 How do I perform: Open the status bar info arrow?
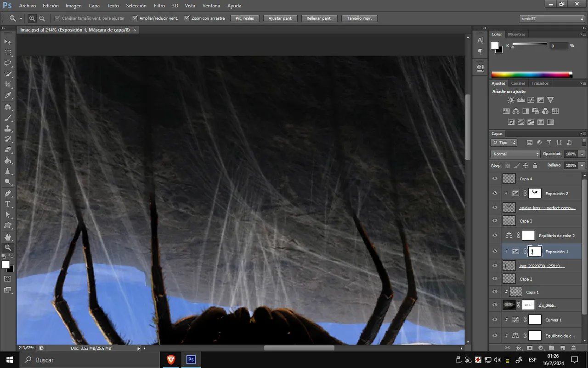(139, 348)
